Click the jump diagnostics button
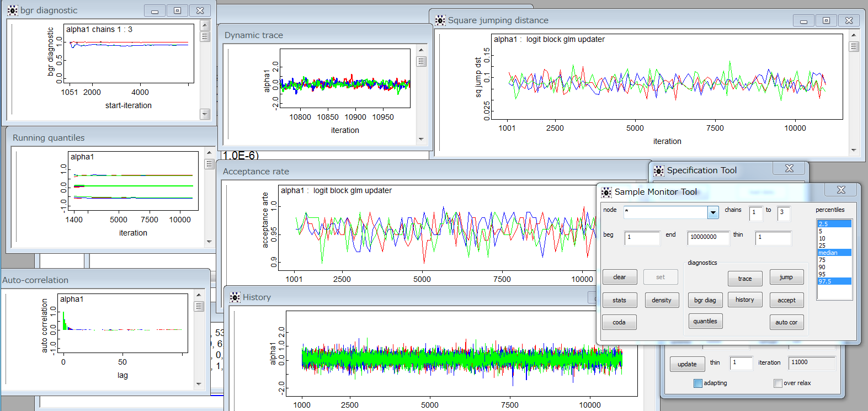This screenshot has height=411, width=868. (786, 277)
